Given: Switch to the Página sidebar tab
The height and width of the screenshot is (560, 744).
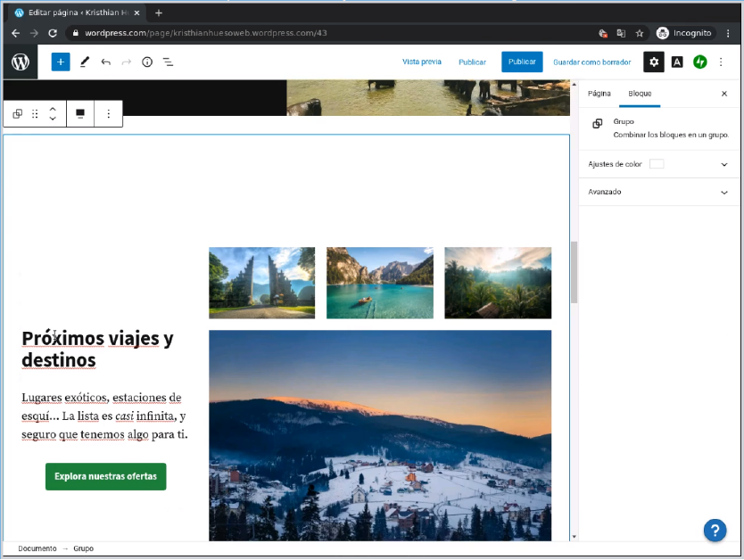Looking at the screenshot, I should click(599, 94).
